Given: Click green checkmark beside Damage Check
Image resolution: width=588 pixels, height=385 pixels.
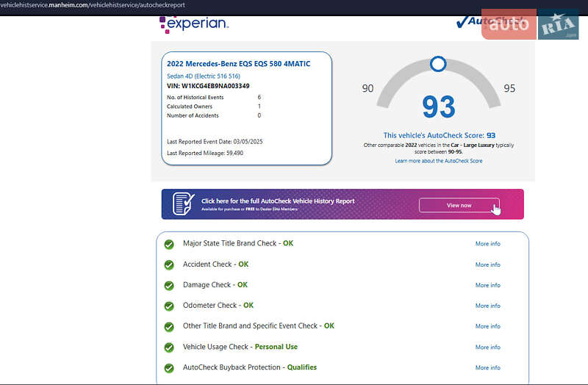Looking at the screenshot, I should pyautogui.click(x=169, y=285).
